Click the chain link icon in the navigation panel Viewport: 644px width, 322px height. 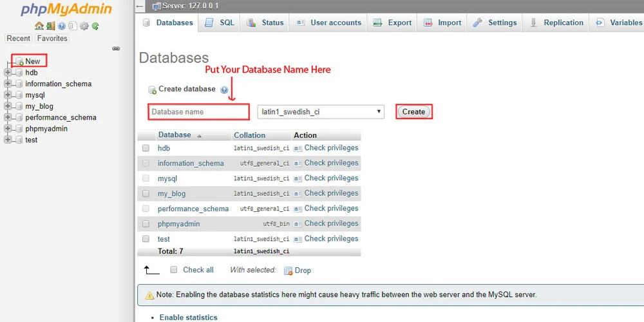(116, 48)
